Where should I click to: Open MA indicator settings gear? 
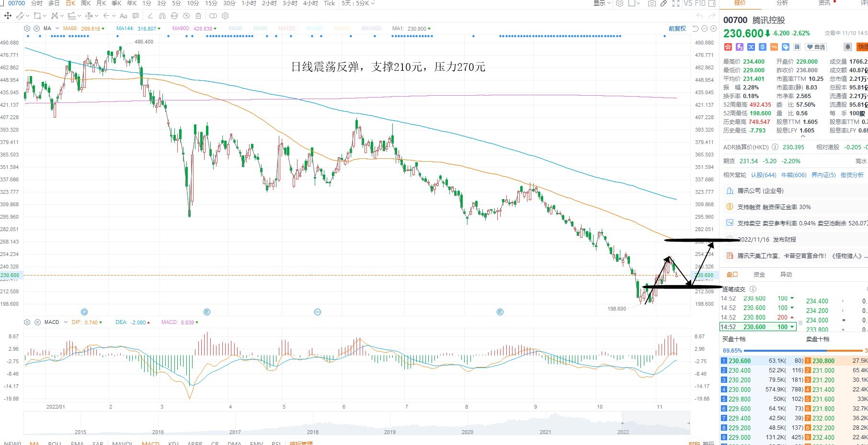(x=27, y=29)
